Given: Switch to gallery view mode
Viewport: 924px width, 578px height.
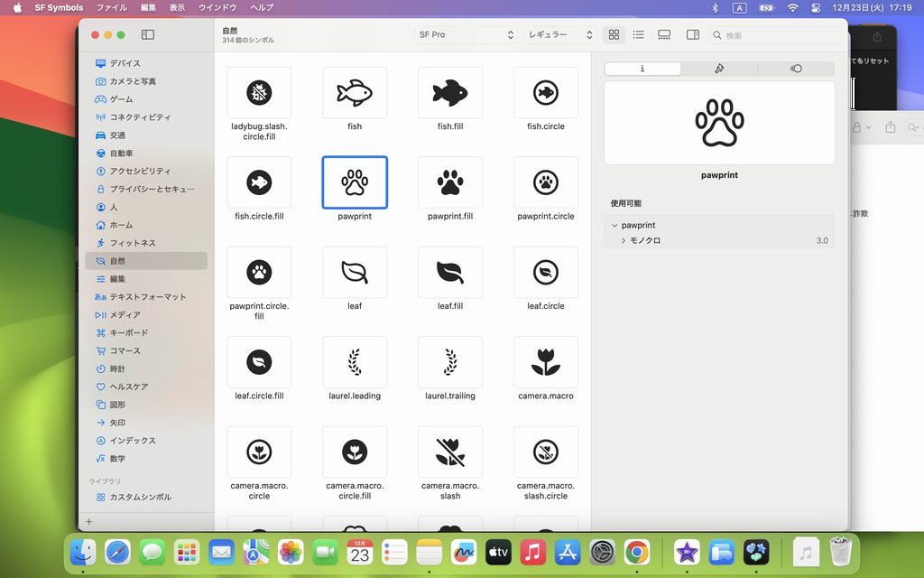Looking at the screenshot, I should point(664,34).
